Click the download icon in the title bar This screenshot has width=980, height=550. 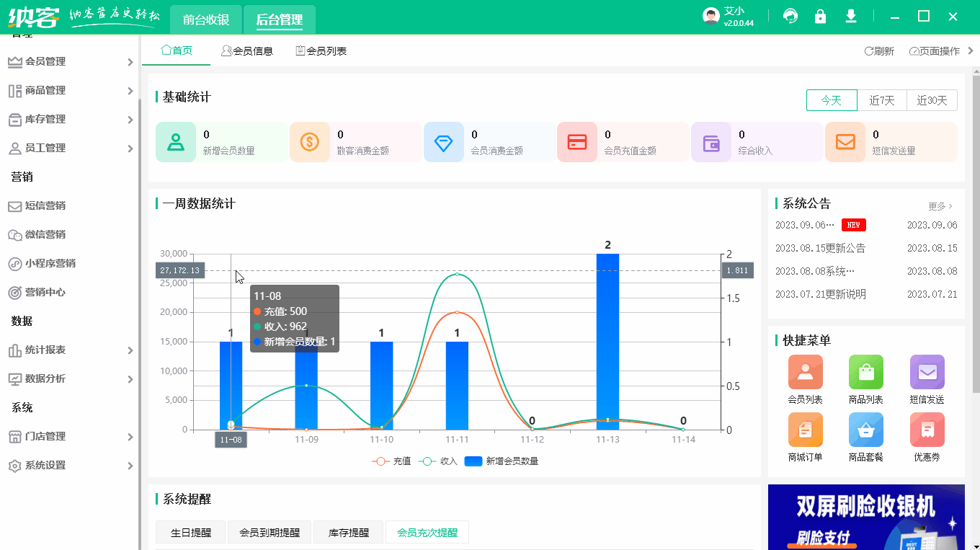point(850,15)
